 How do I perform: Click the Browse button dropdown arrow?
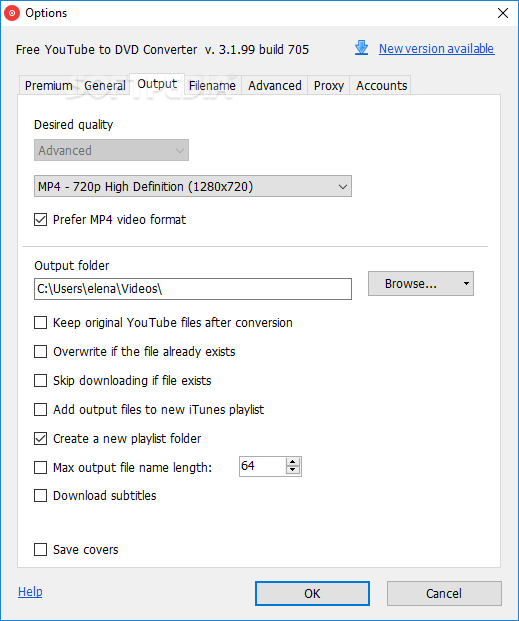point(466,284)
